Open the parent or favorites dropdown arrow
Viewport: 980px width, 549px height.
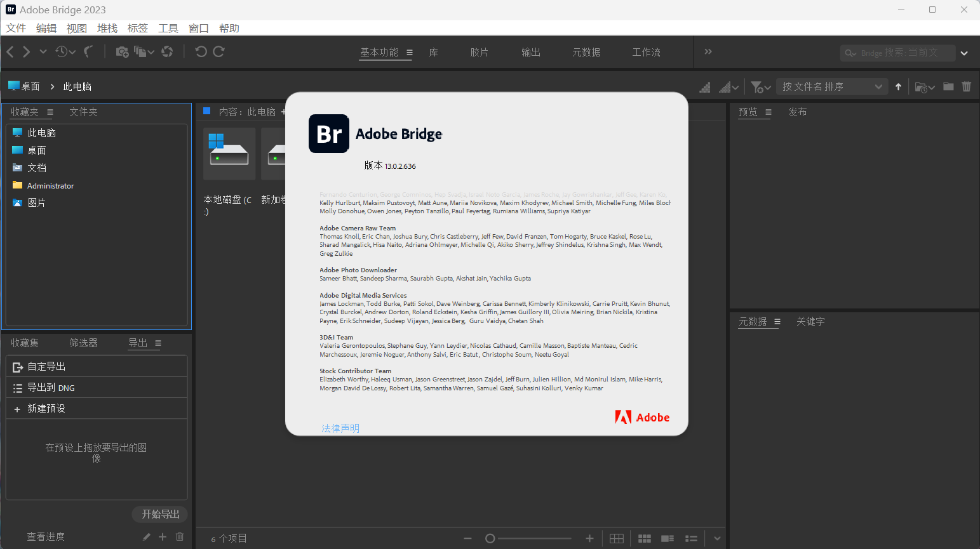(x=43, y=52)
